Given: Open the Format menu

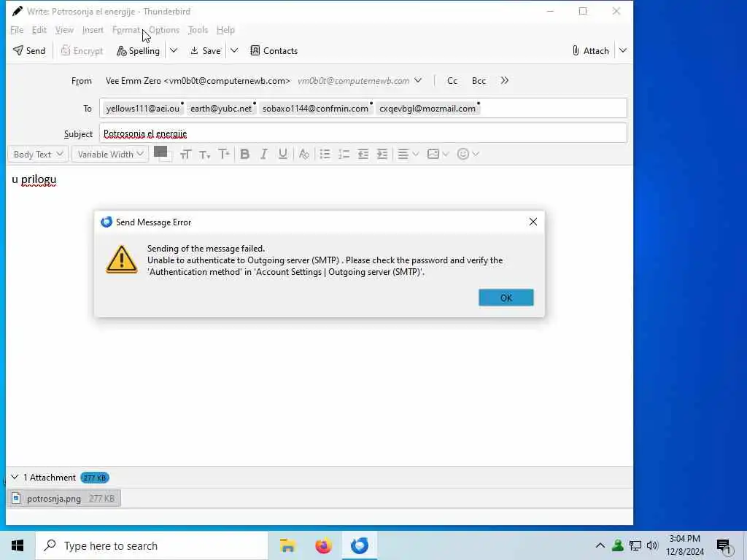Looking at the screenshot, I should click(x=126, y=29).
